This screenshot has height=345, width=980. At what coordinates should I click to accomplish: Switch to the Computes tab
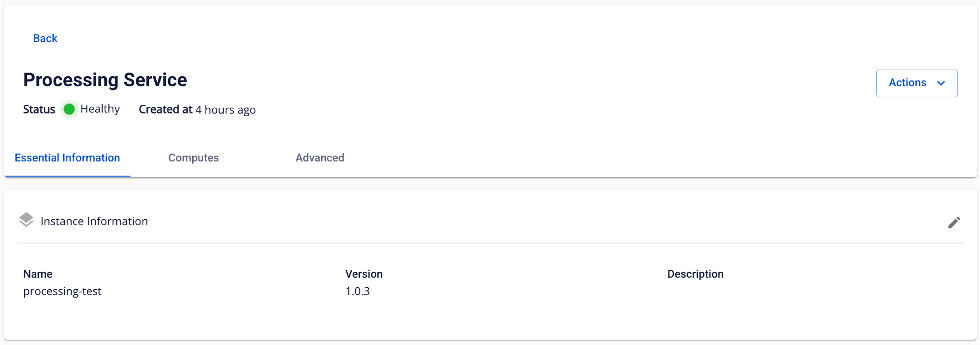tap(194, 158)
